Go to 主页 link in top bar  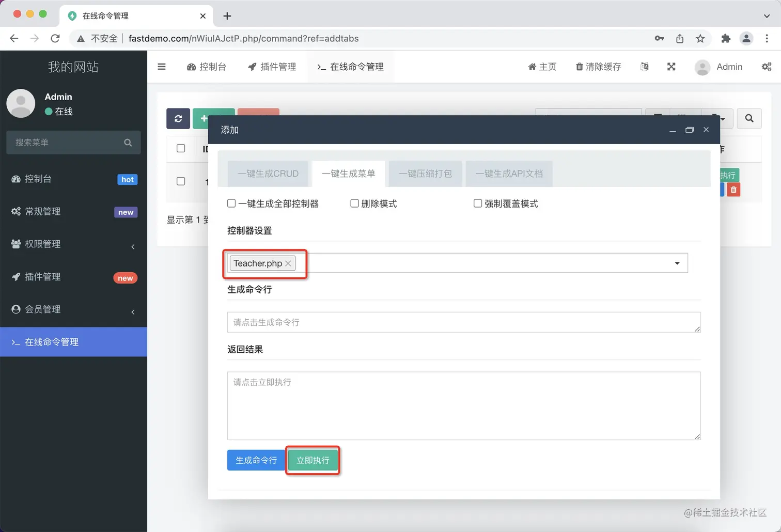tap(542, 67)
